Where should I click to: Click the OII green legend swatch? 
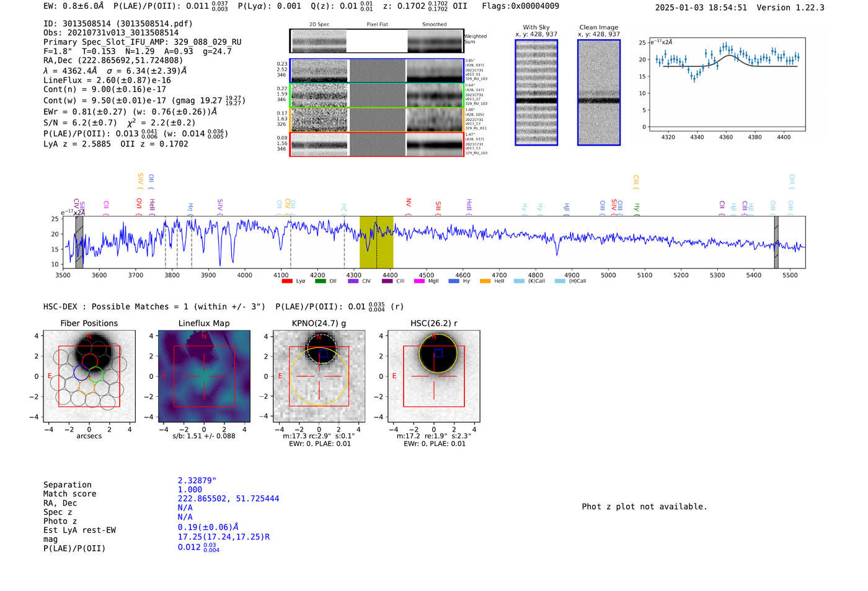(320, 281)
